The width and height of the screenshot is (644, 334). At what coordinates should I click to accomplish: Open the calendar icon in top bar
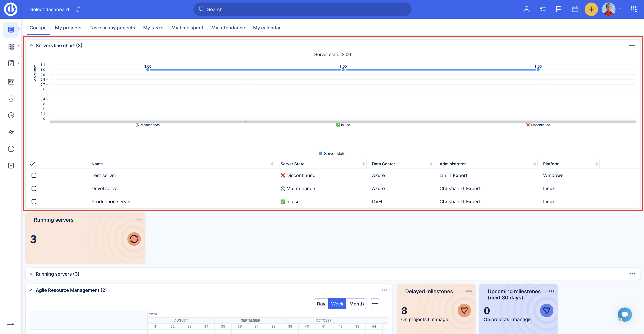tap(575, 10)
